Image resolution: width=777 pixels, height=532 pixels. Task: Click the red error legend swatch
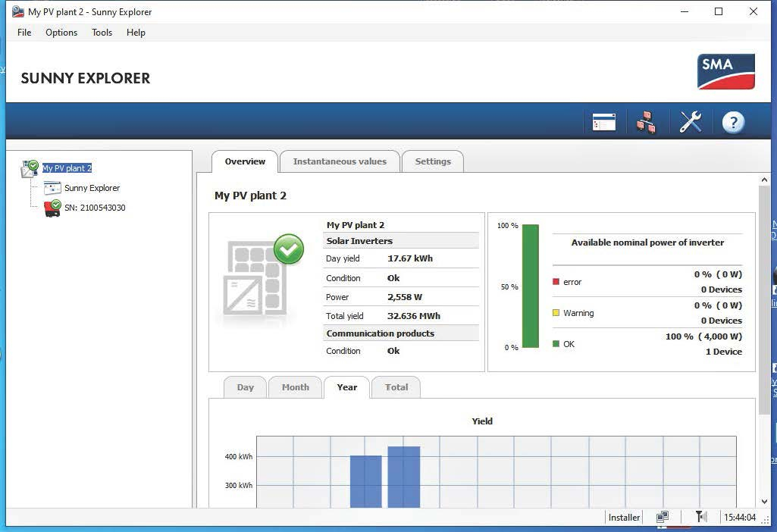[556, 282]
